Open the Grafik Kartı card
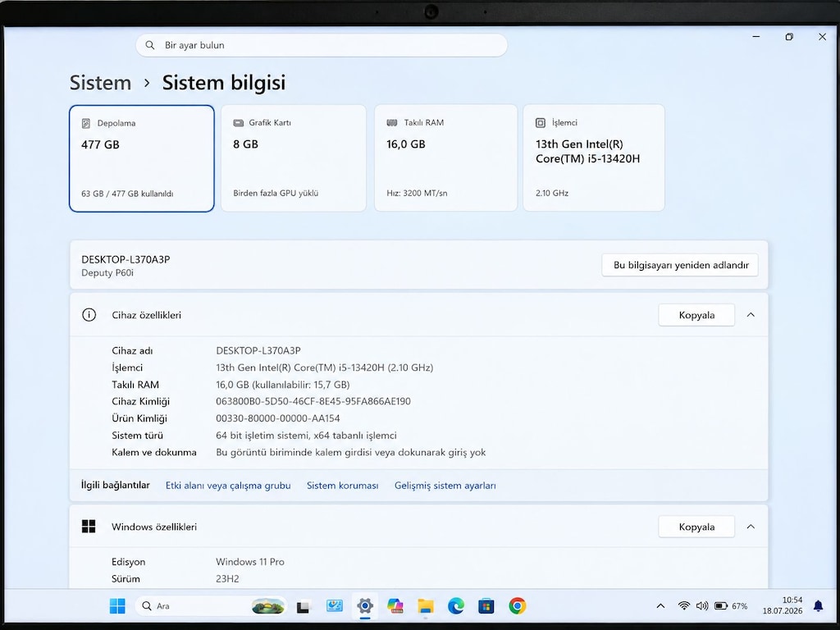The image size is (840, 630). coord(294,158)
